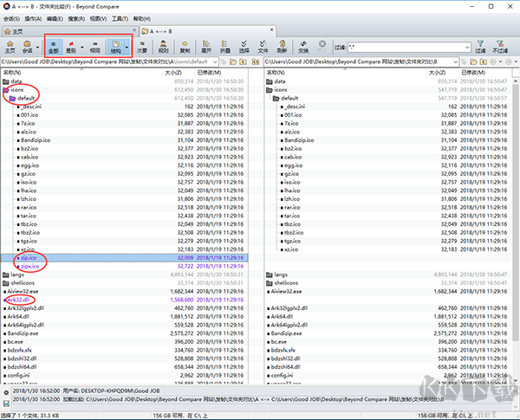Screen dimensions: 520x420
Task: Click the left pane up-one-level folder icon
Action: tap(243, 61)
